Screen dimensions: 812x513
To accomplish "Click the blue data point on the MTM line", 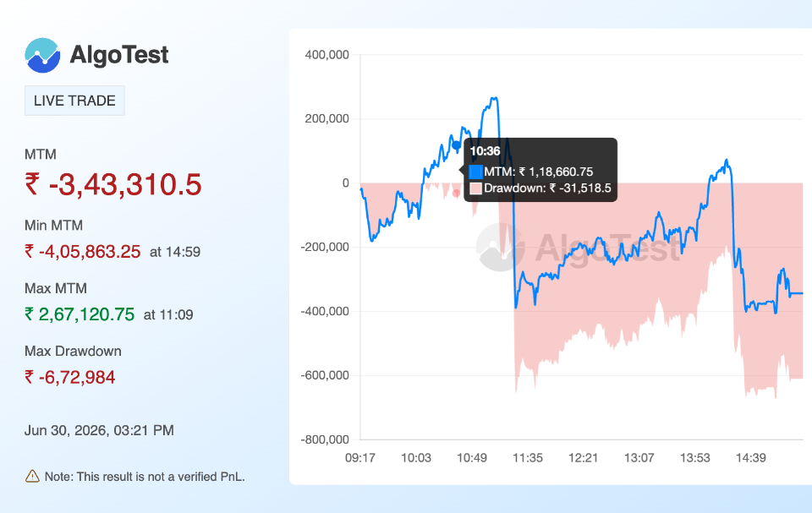I will pyautogui.click(x=456, y=145).
